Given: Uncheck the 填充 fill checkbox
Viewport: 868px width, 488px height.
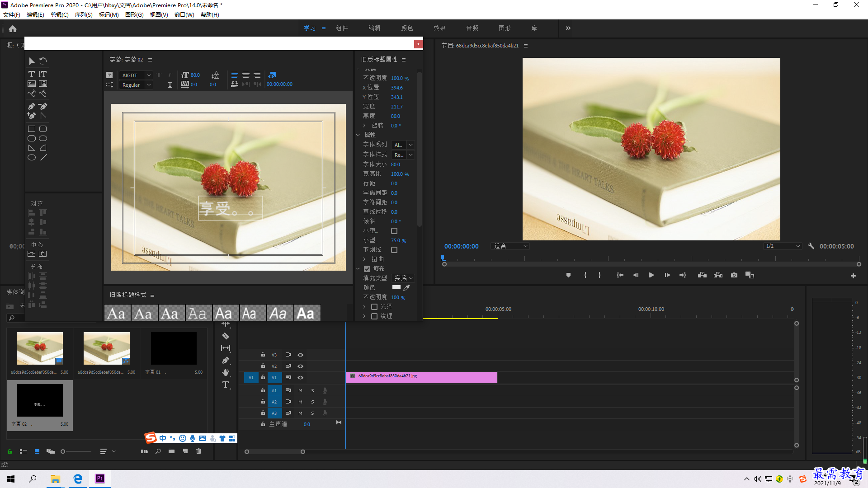Looking at the screenshot, I should (367, 269).
